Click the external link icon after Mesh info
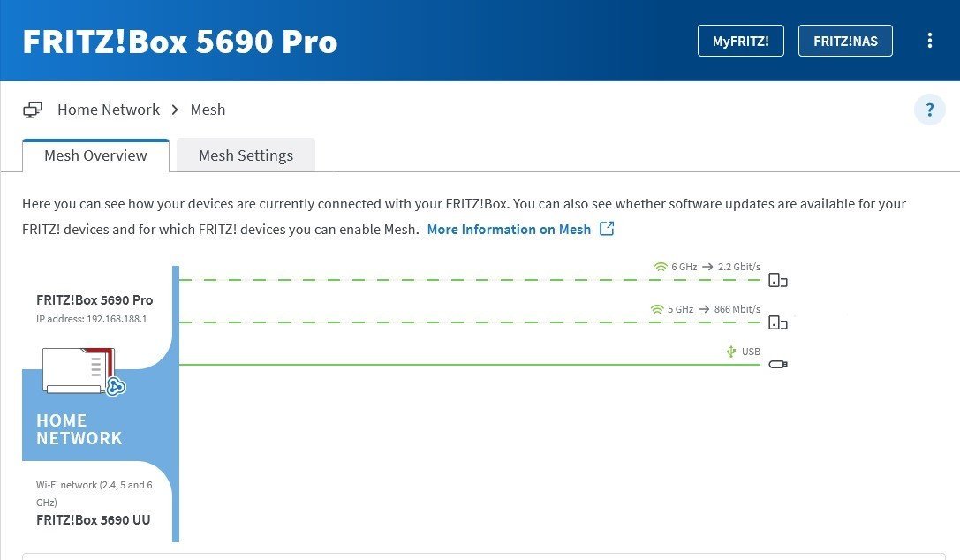 pyautogui.click(x=607, y=229)
